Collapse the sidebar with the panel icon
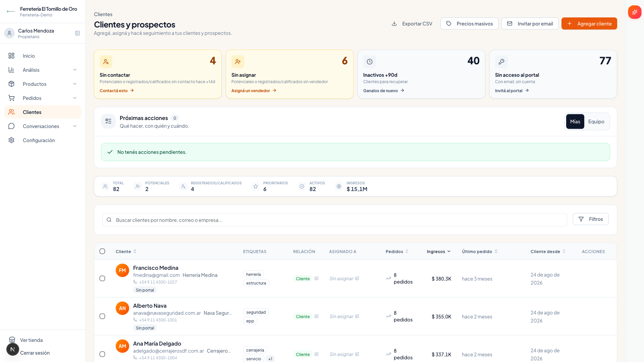The width and height of the screenshot is (644, 362). 77,33
